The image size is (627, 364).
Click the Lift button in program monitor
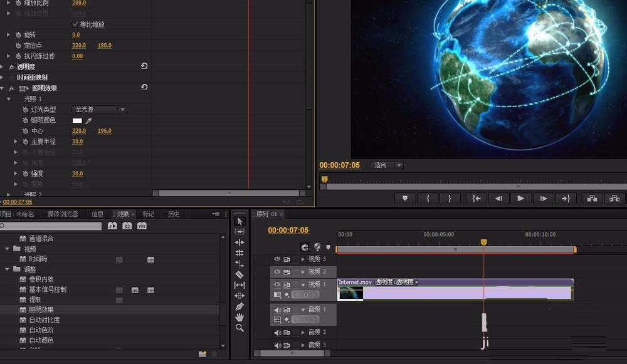pos(592,198)
